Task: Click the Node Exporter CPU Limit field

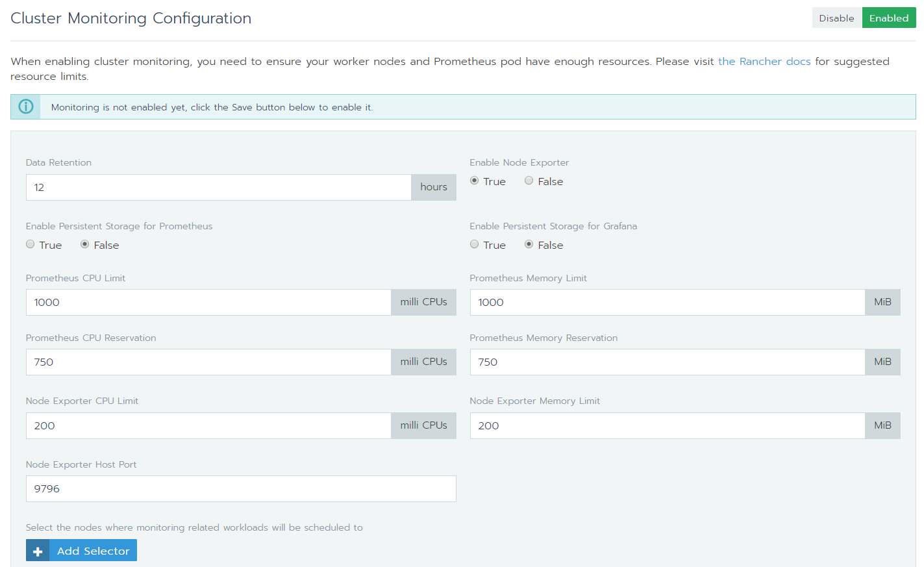Action: tap(208, 426)
